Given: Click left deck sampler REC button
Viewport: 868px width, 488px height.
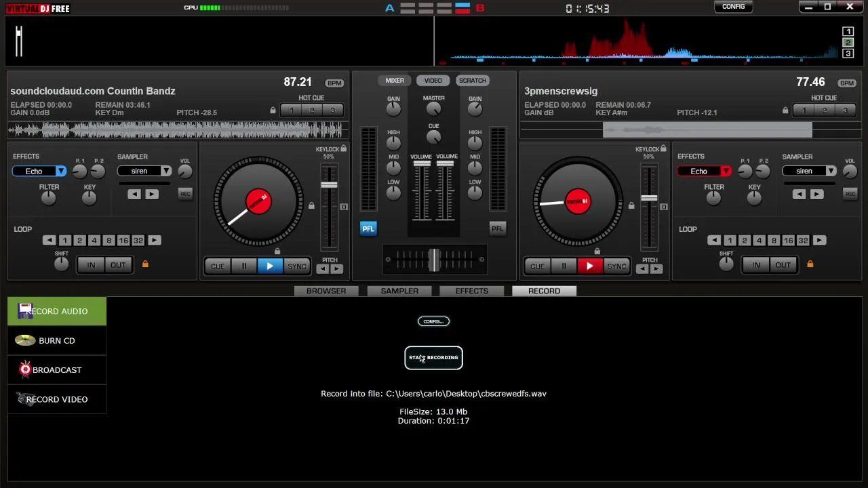Looking at the screenshot, I should point(185,194).
